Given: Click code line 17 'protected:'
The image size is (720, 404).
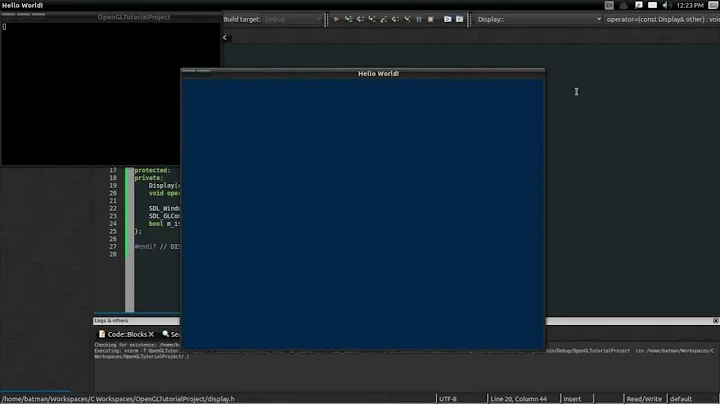Looking at the screenshot, I should [x=152, y=170].
